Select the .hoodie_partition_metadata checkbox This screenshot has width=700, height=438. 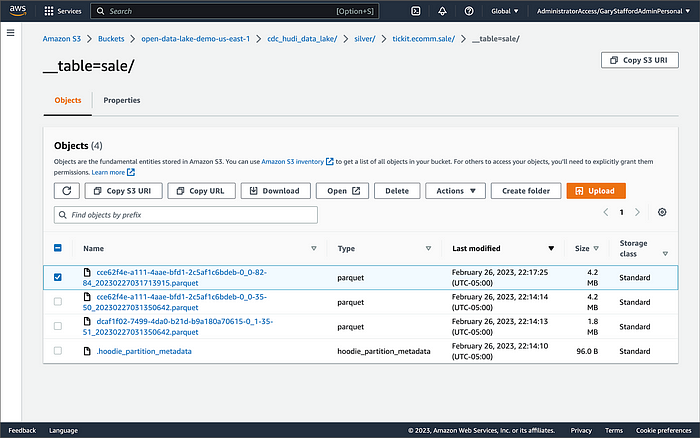tap(58, 351)
